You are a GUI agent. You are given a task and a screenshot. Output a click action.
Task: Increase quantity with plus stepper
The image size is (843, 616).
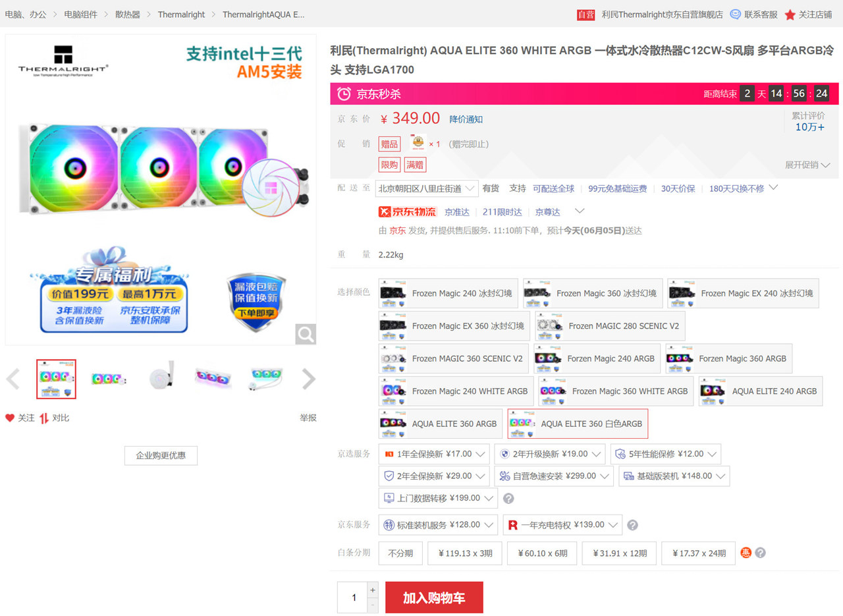coord(373,590)
